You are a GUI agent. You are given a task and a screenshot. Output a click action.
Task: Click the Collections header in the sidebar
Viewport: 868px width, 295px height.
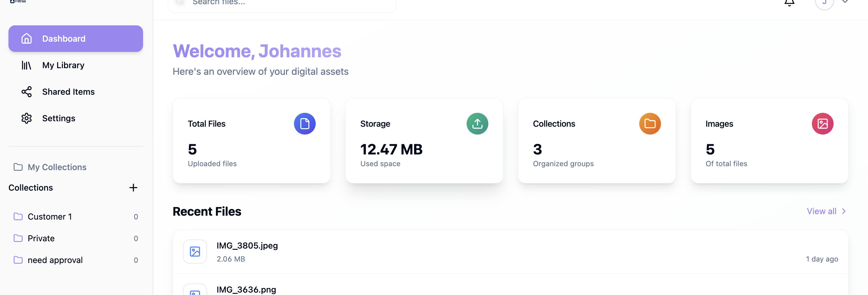31,188
